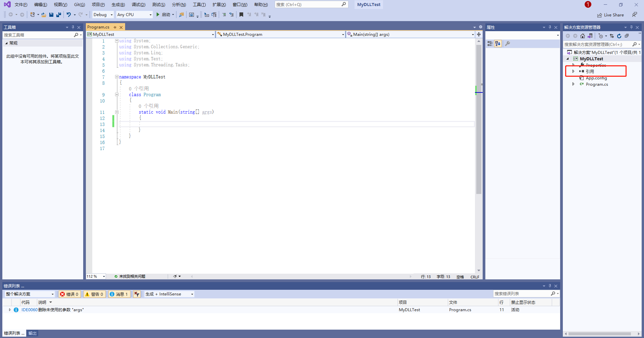Screen dimensions: 644x338
Task: Open the Debug menu
Action: [x=139, y=4]
